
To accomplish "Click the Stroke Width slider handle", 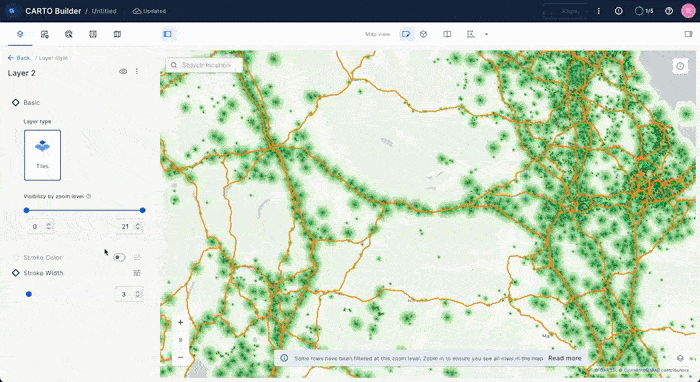I will (x=29, y=294).
